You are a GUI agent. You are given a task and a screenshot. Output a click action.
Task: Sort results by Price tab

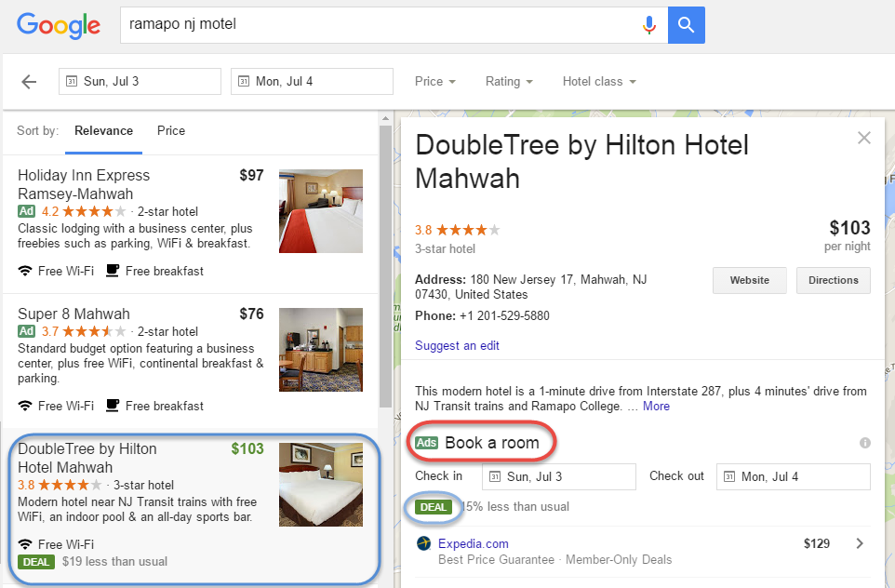click(171, 131)
